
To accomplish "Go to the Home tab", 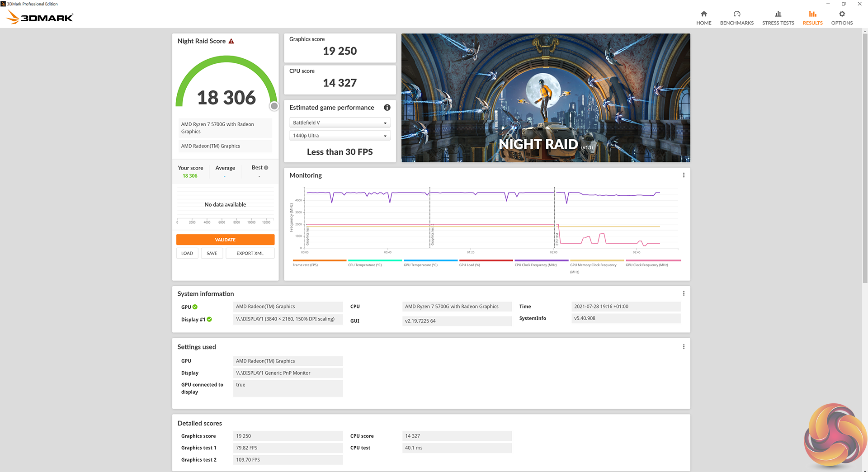I will pos(703,18).
